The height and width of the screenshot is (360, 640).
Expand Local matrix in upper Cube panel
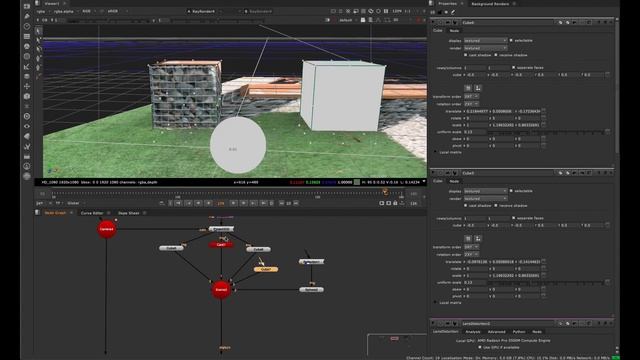(436, 152)
